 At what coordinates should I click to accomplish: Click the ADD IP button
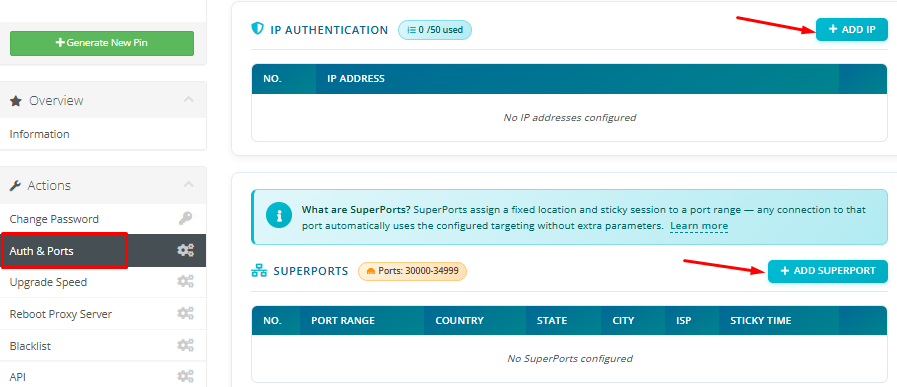click(852, 29)
